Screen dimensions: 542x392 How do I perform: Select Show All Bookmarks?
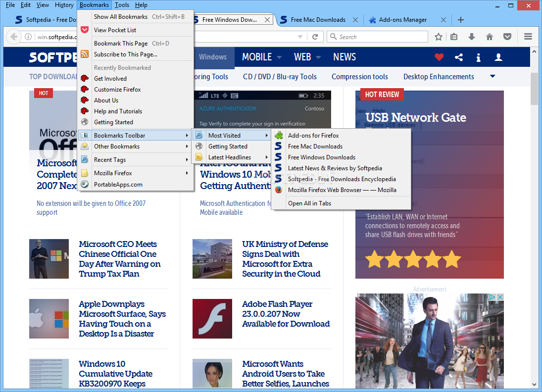[x=136, y=17]
